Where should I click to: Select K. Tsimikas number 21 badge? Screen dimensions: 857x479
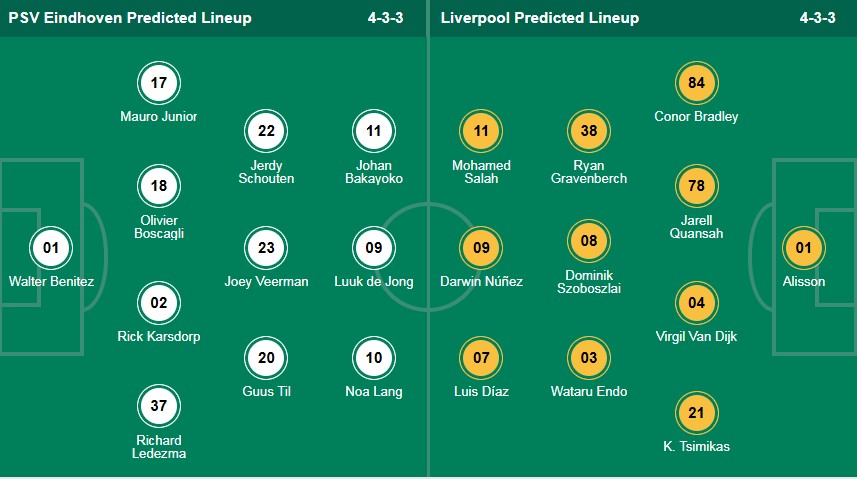(696, 413)
